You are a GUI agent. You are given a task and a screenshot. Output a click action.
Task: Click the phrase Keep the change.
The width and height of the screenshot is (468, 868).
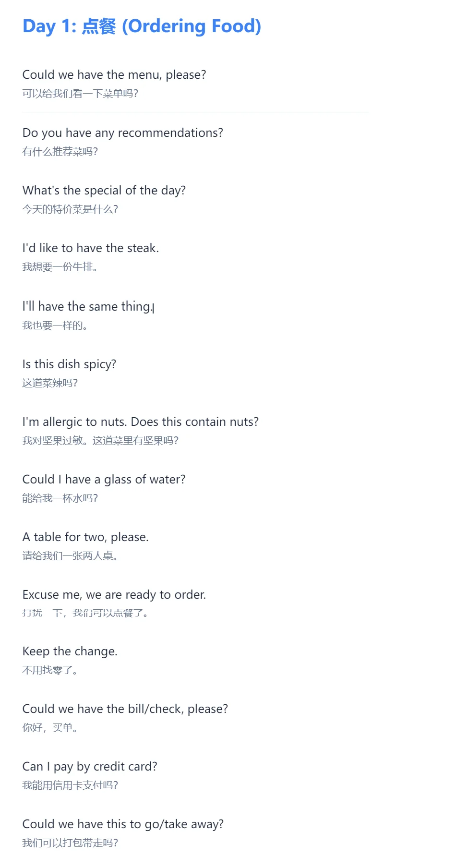tap(70, 651)
